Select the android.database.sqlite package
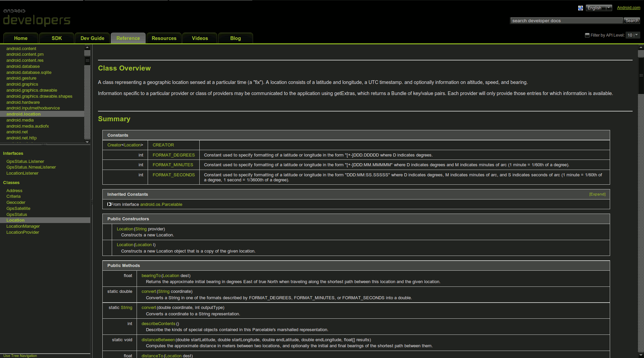Screen dimensions: 644x358 (29, 73)
